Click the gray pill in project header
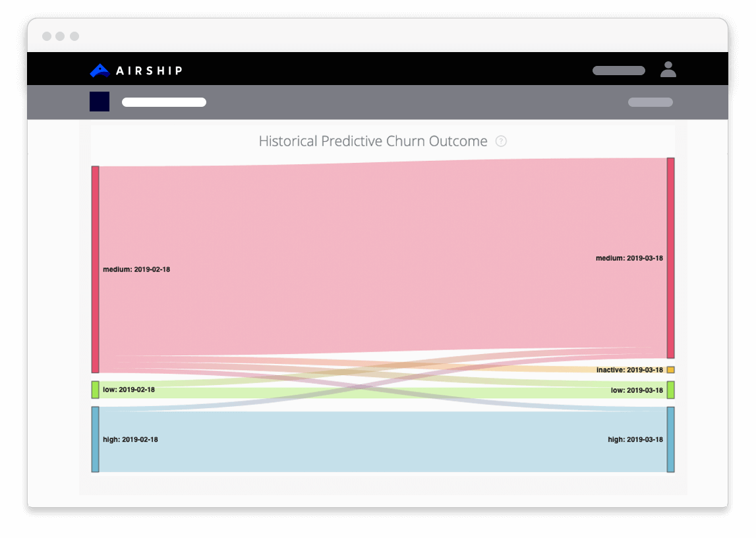The width and height of the screenshot is (756, 538). point(650,102)
